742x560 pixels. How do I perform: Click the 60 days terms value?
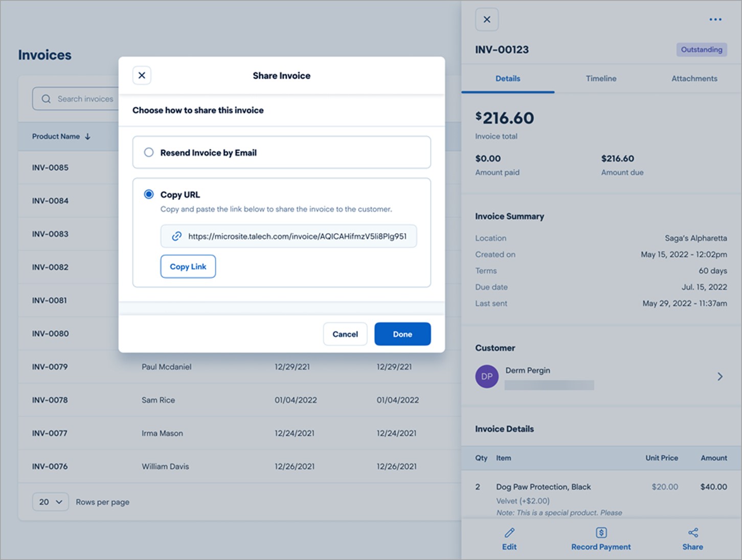tap(713, 271)
